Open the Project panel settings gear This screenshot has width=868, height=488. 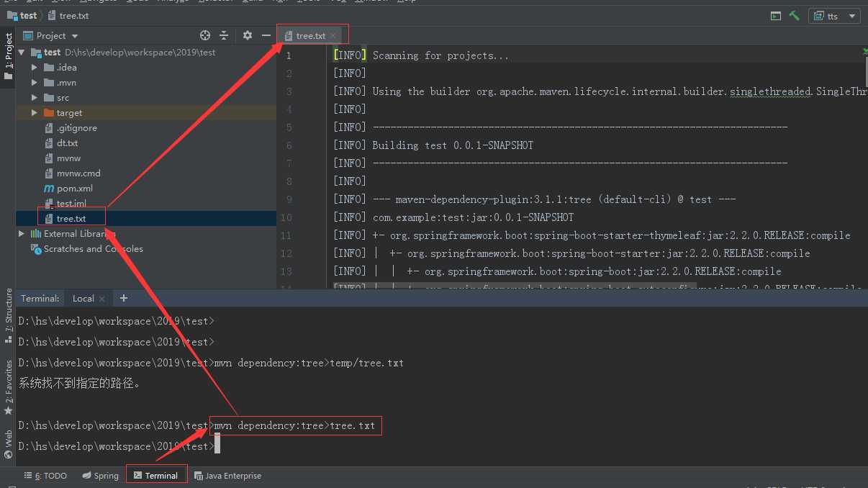coord(248,35)
